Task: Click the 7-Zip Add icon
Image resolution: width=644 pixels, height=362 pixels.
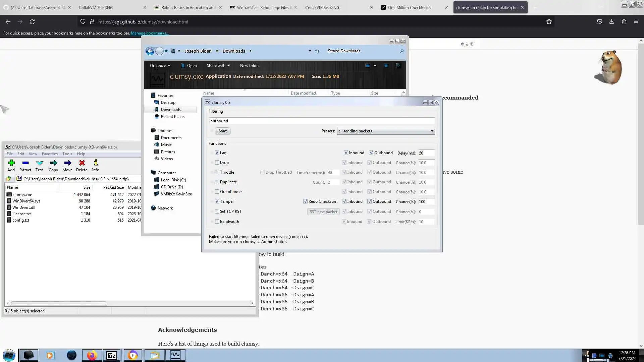Action: (x=11, y=163)
